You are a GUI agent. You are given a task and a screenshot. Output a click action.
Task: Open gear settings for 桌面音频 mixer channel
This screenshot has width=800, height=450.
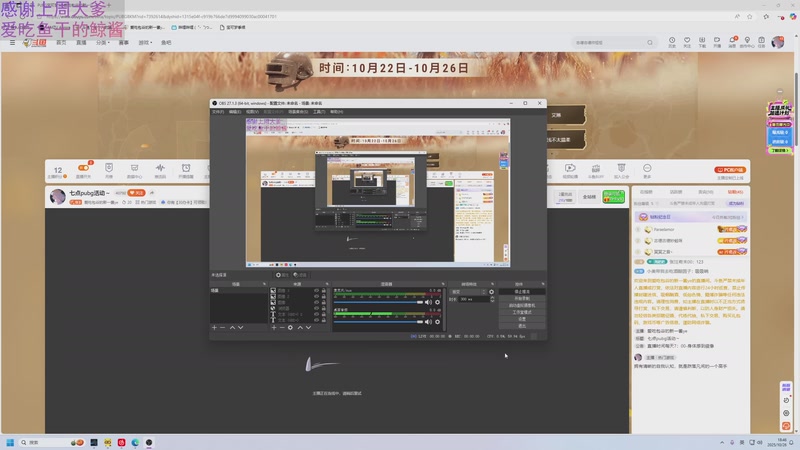(437, 322)
